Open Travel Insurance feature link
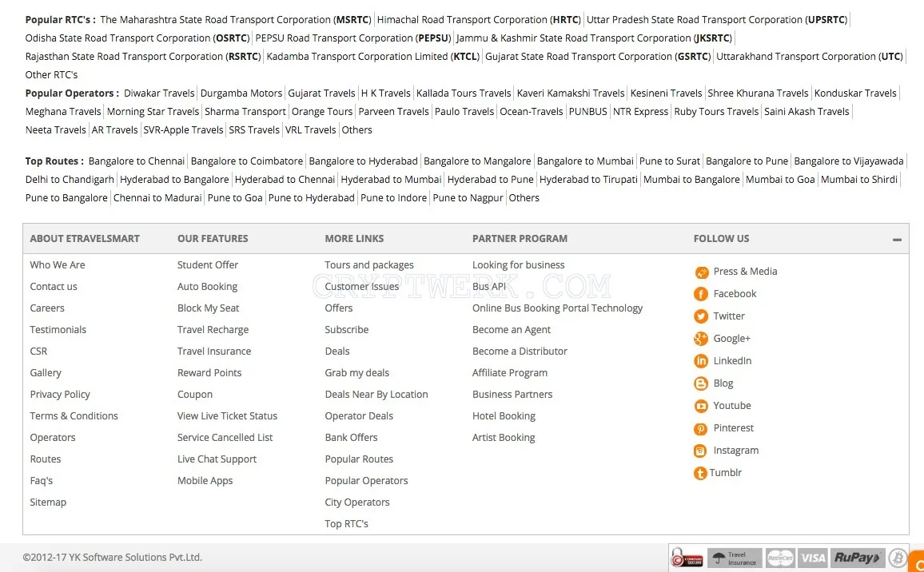This screenshot has width=924, height=572. tap(214, 351)
